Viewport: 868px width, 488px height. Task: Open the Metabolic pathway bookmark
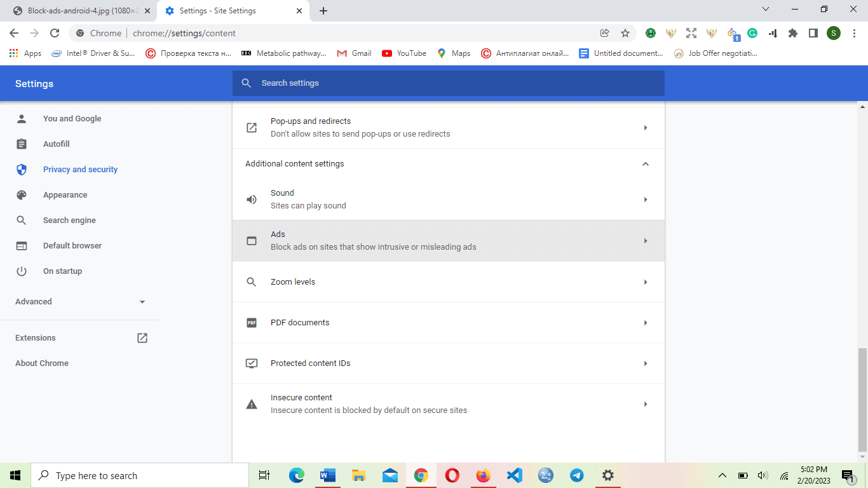pos(283,53)
